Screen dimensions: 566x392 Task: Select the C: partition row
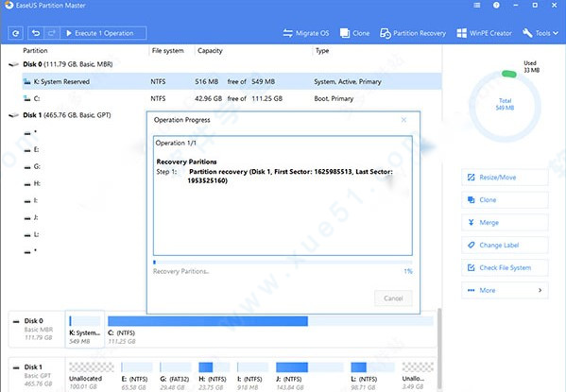[232, 98]
